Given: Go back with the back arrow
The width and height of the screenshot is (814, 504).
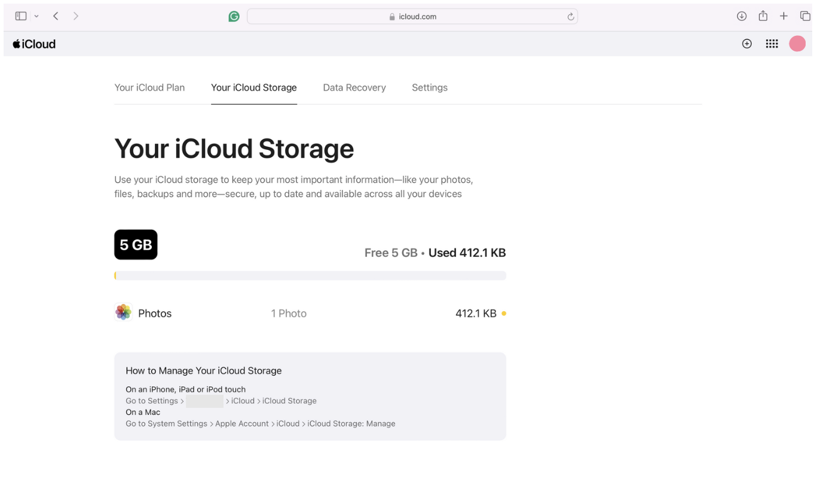Looking at the screenshot, I should pyautogui.click(x=56, y=16).
